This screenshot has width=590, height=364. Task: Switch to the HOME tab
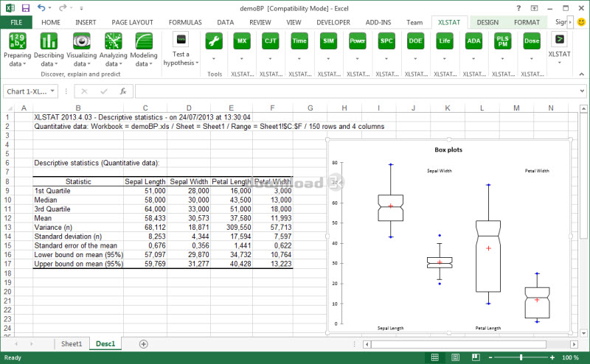coord(51,22)
